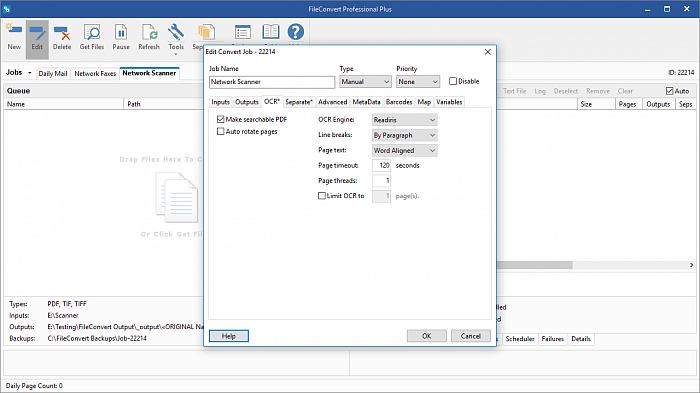Click the Pause toolbar icon

pos(121,32)
